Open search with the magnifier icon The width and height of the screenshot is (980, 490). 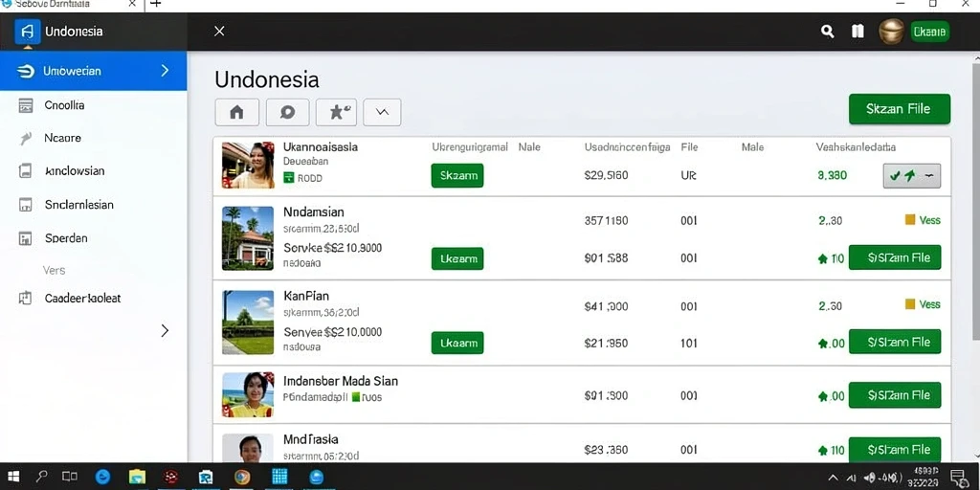pos(828,32)
